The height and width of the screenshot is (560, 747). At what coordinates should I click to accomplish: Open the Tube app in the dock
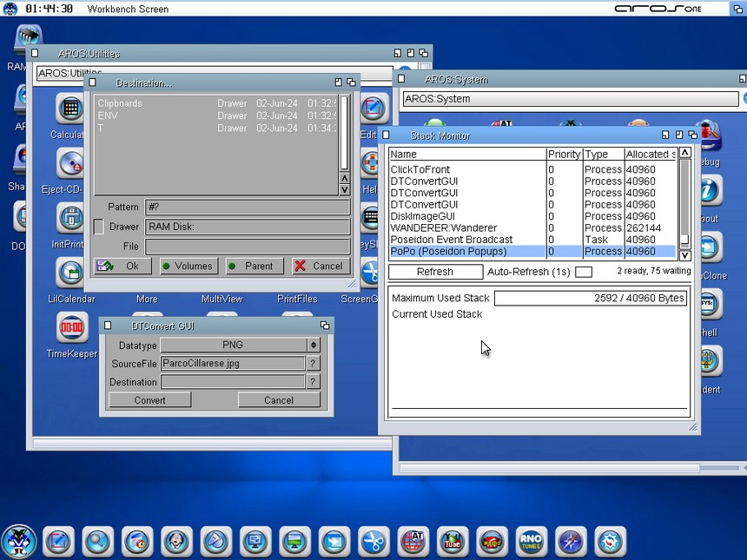452,542
